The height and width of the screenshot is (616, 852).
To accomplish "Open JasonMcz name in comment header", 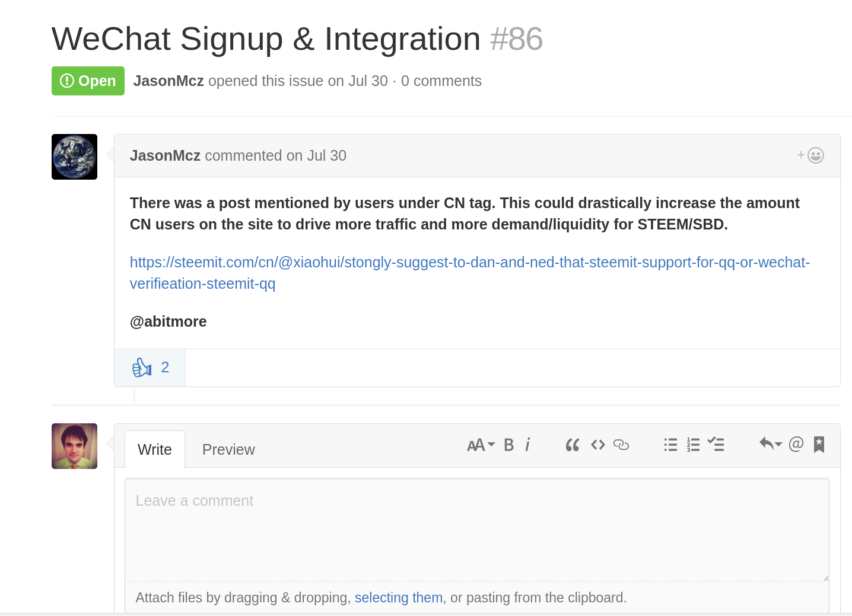I will click(x=165, y=155).
